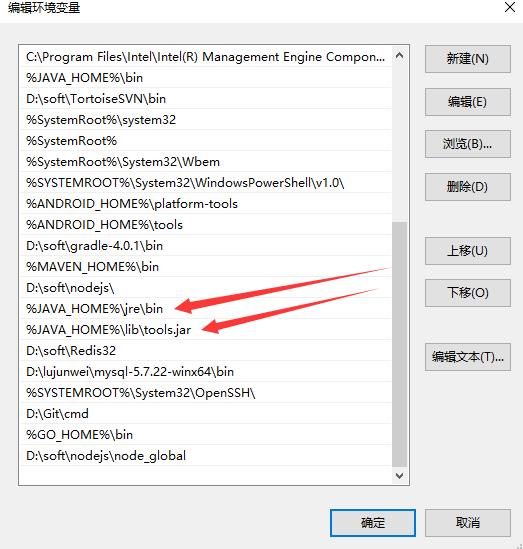Select %ANDROID_HOME%\tools entry
Image resolution: width=523 pixels, height=549 pixels.
(x=205, y=224)
